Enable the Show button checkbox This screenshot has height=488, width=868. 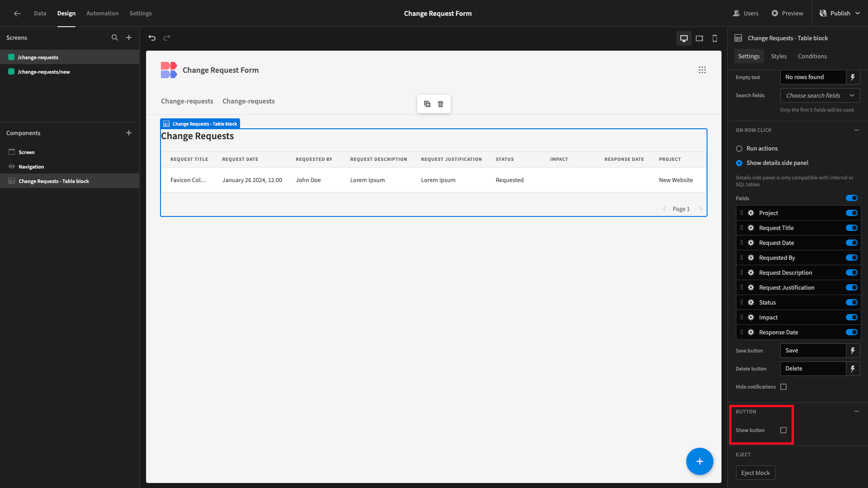(x=783, y=430)
